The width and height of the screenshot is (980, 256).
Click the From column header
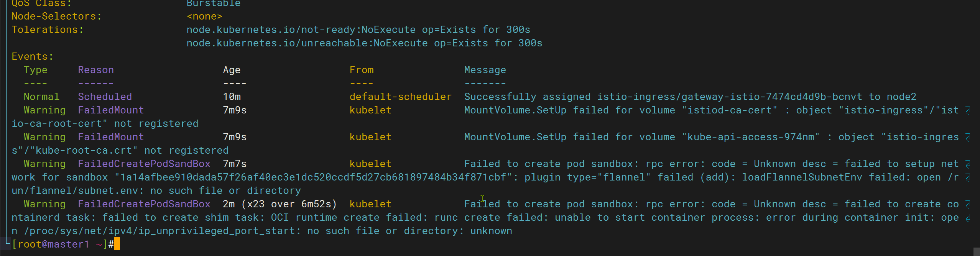pyautogui.click(x=361, y=70)
